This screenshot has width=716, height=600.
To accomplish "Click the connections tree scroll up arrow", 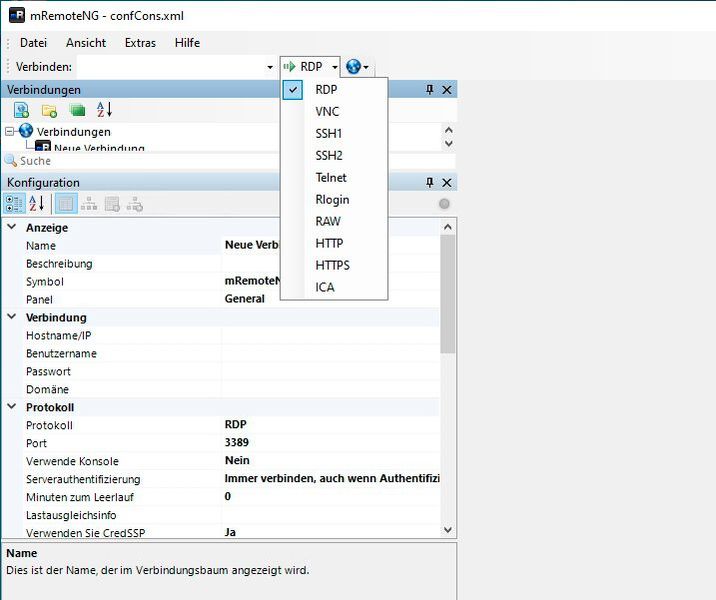I will coord(448,130).
